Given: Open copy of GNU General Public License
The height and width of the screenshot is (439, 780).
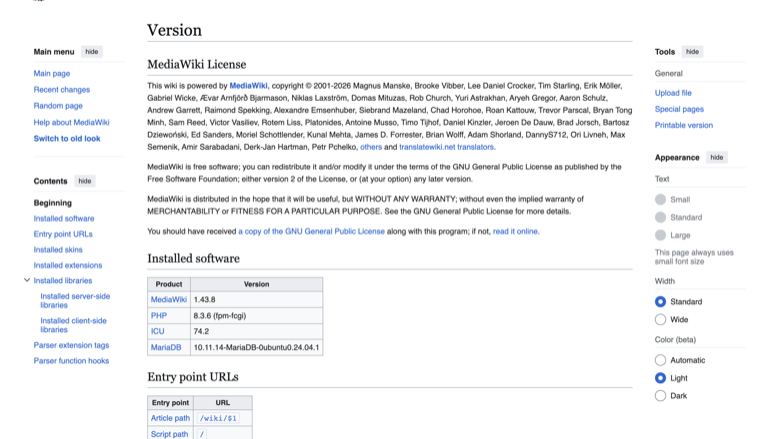Looking at the screenshot, I should [311, 232].
